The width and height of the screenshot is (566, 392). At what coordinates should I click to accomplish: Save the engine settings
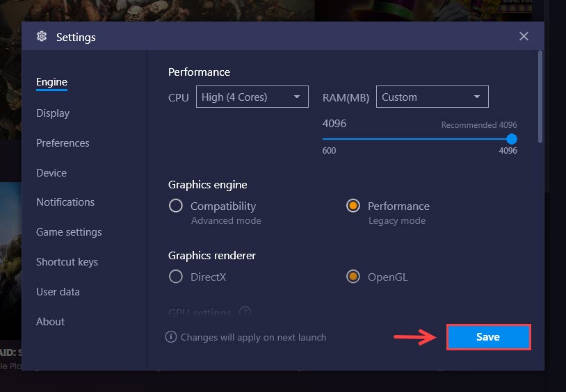[488, 337]
